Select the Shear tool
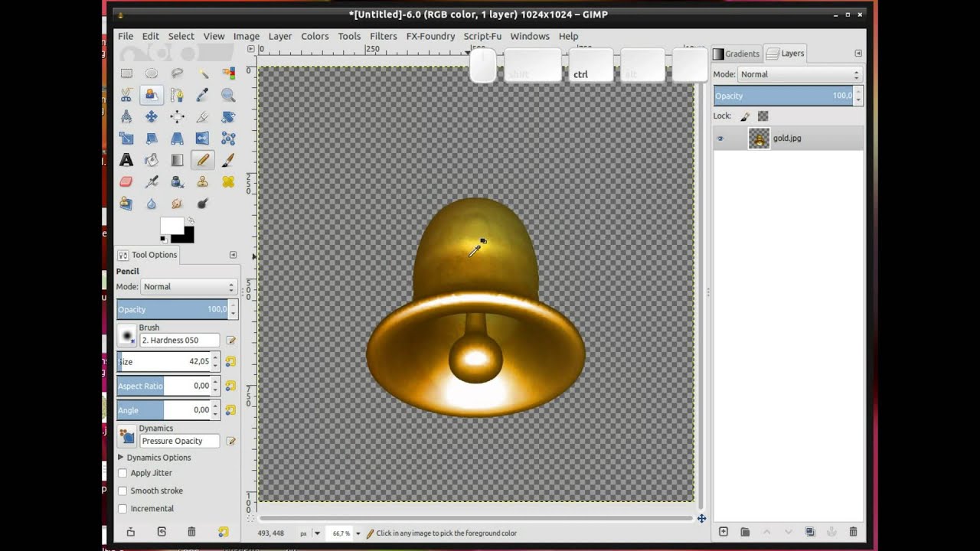Viewport: 980px width, 551px height. (x=152, y=139)
